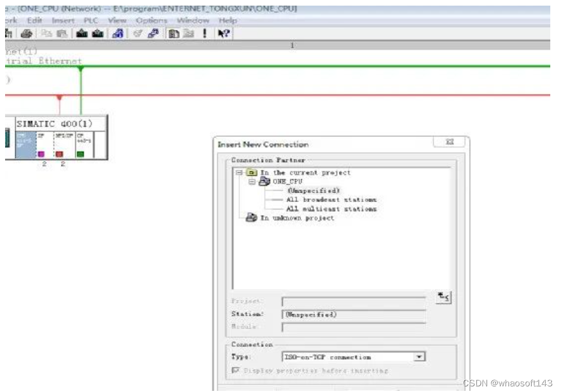Open the connection Type dropdown arrow
Screen dimensions: 561x392
pos(418,357)
